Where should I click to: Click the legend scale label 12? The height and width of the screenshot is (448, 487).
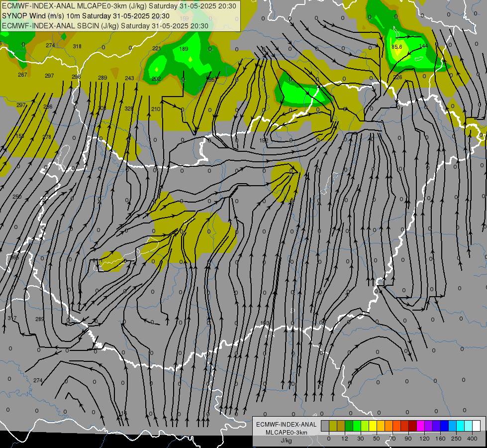pos(345,439)
